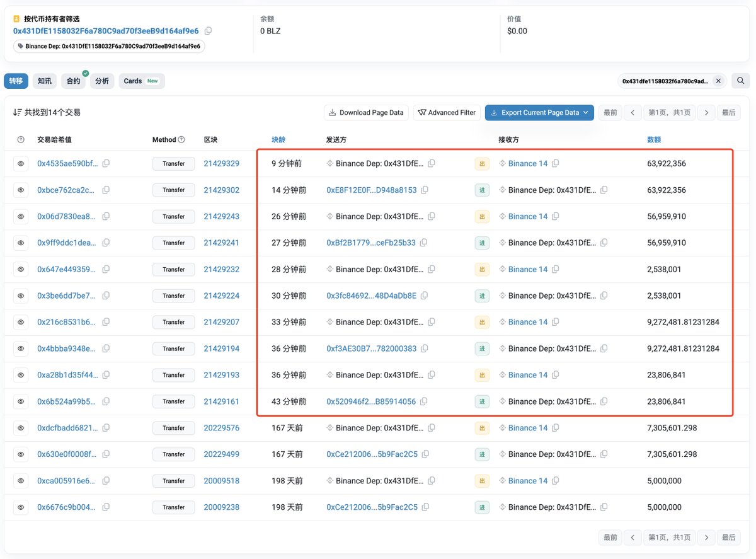756x559 pixels.
Task: Toggle details eye for transaction 0x647e449359...
Action: pos(21,269)
